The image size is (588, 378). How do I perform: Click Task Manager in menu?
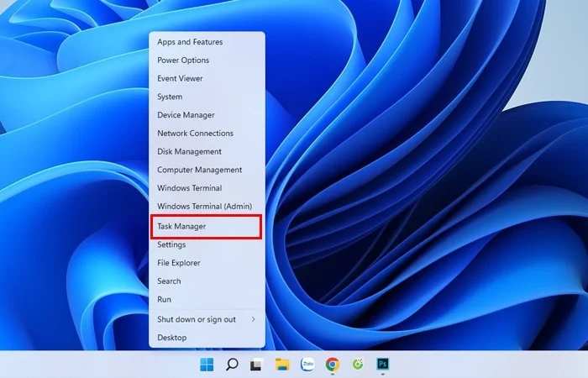[207, 227]
